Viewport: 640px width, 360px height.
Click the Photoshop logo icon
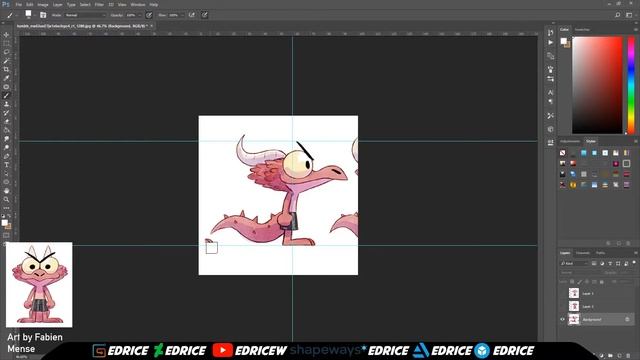click(x=6, y=4)
